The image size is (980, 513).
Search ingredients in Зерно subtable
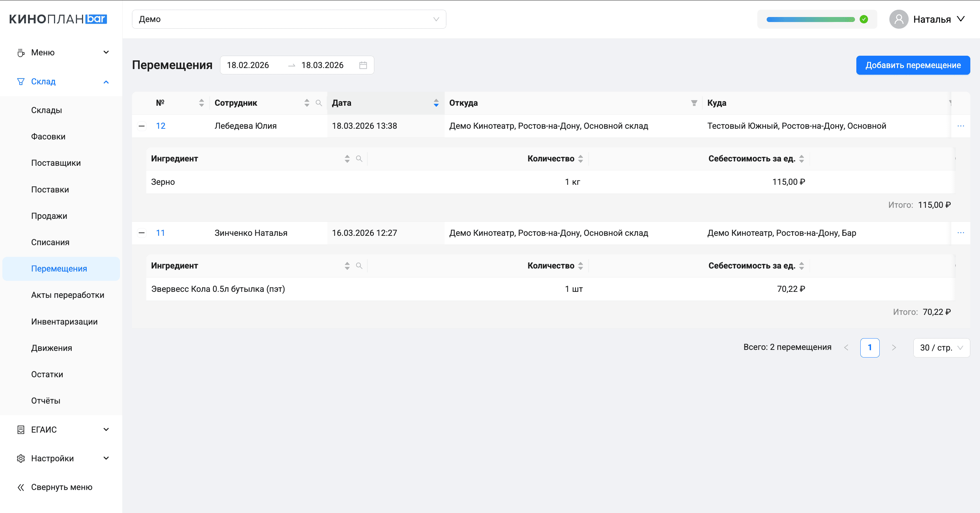359,159
